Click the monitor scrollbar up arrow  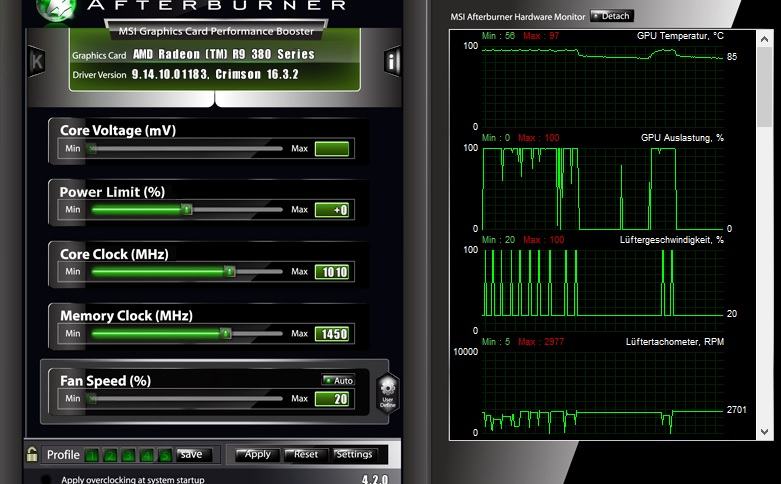[765, 39]
